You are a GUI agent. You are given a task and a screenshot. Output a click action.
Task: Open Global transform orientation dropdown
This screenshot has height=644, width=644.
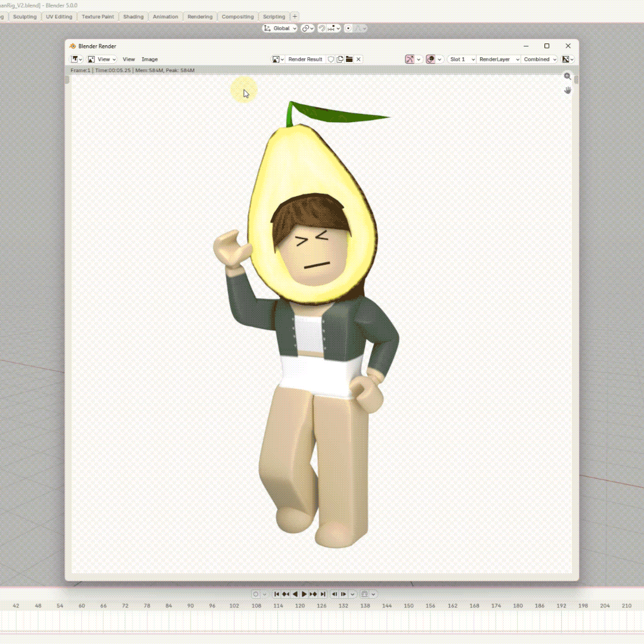[x=280, y=29]
